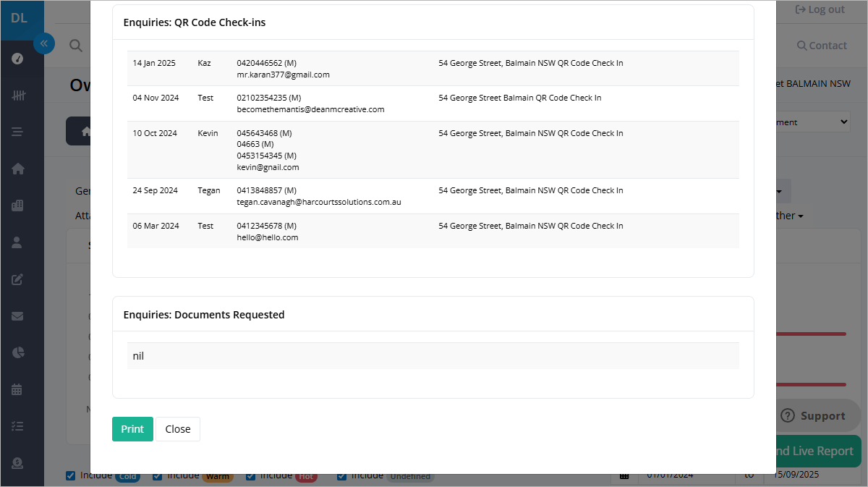Click the email hello@hello.com
Screen dimensions: 868x487
(x=267, y=237)
